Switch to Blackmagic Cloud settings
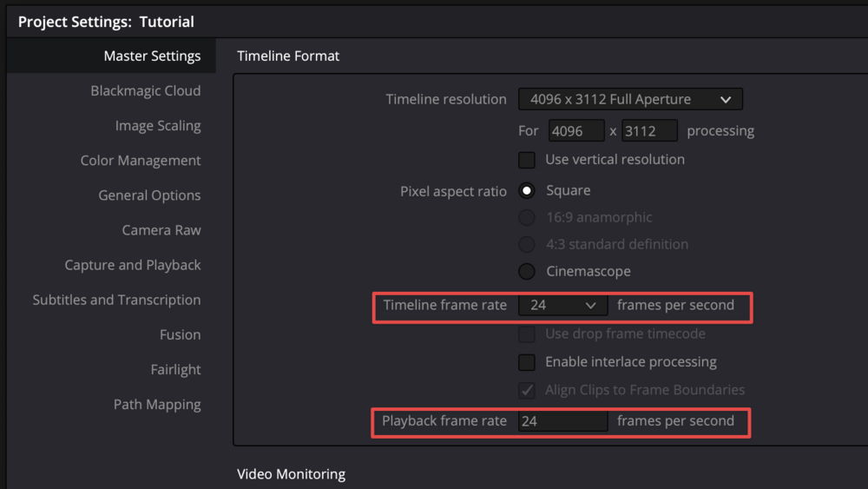This screenshot has width=868, height=489. (x=145, y=91)
